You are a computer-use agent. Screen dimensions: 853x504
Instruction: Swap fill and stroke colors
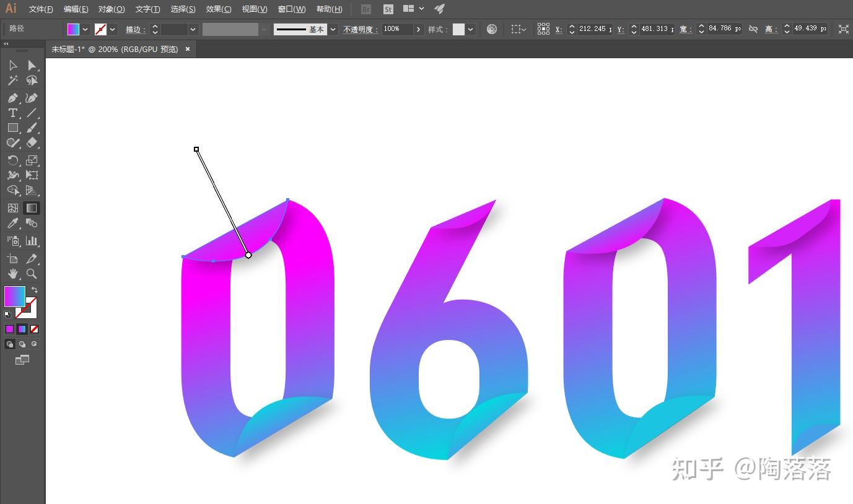35,289
